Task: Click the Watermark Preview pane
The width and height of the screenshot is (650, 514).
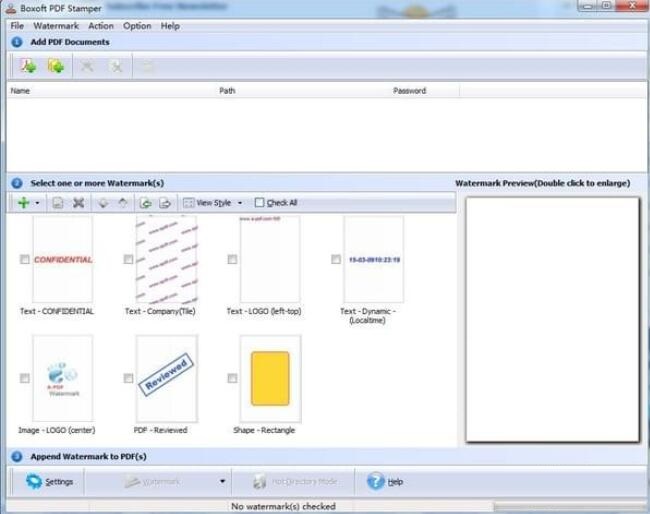Action: point(552,319)
